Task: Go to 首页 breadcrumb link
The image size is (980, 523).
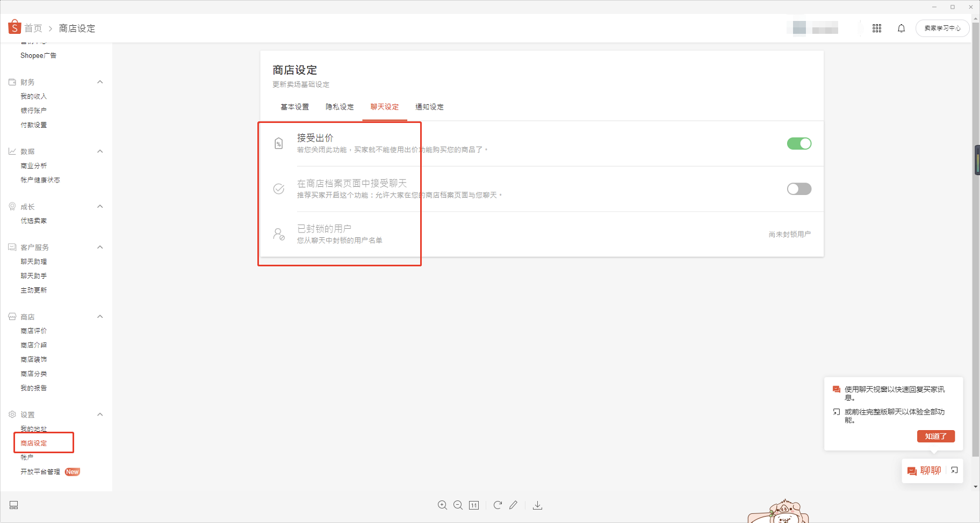Action: click(33, 28)
